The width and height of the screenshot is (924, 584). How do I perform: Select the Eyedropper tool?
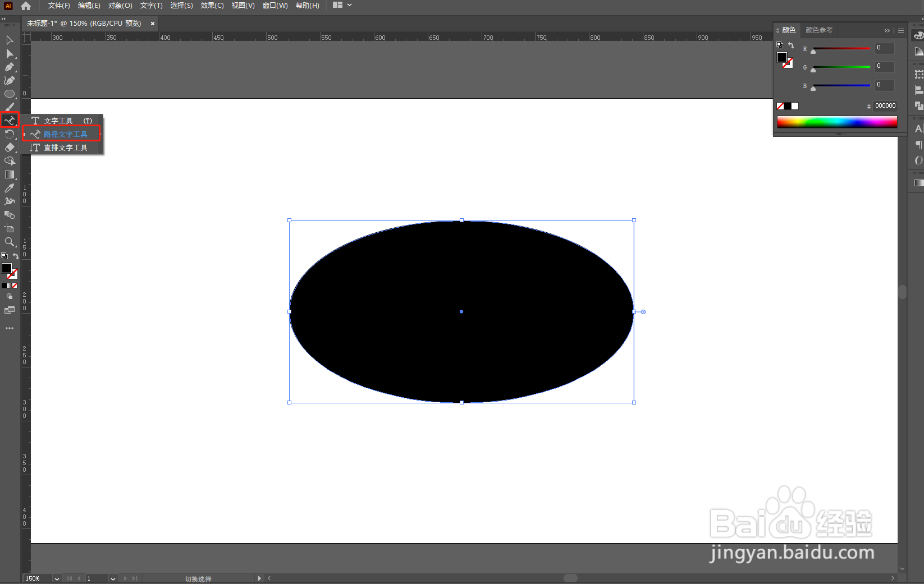pyautogui.click(x=10, y=188)
